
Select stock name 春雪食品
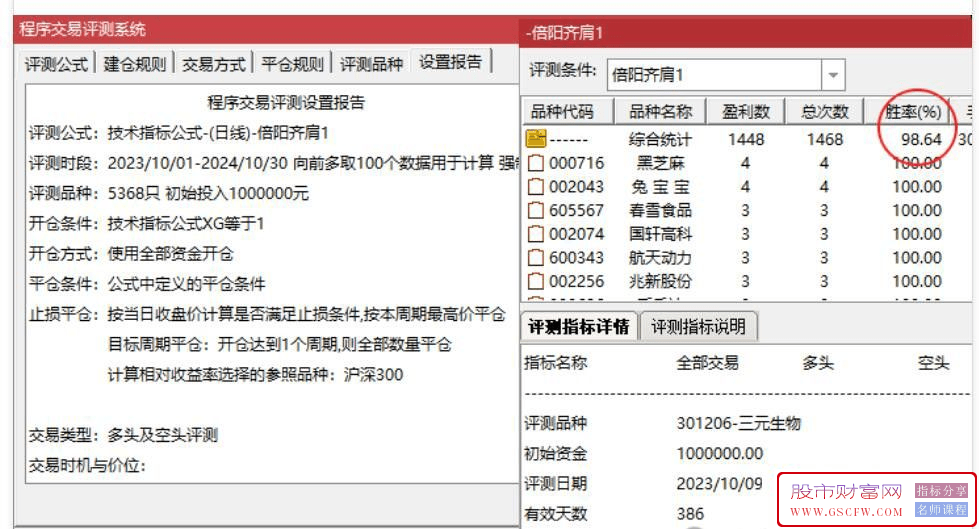point(660,210)
